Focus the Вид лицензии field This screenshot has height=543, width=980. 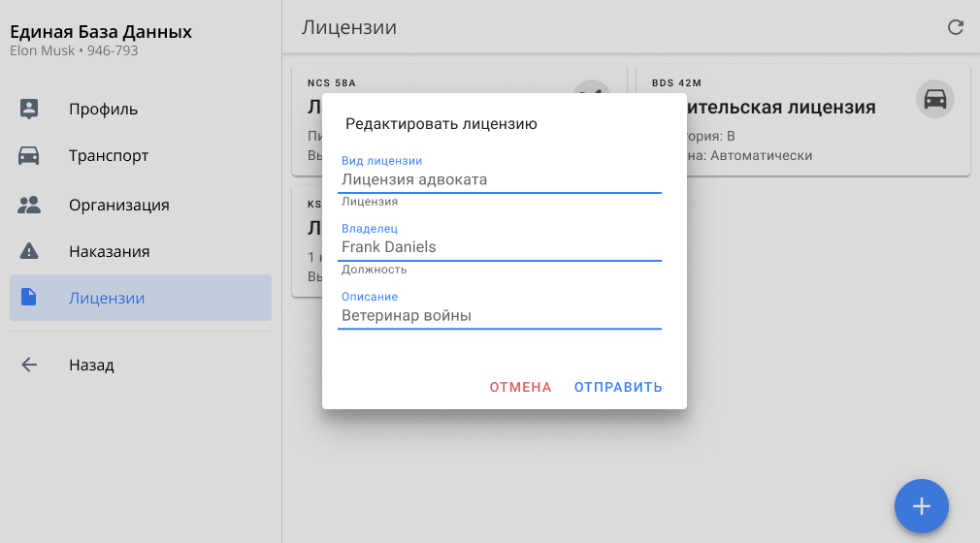click(499, 180)
